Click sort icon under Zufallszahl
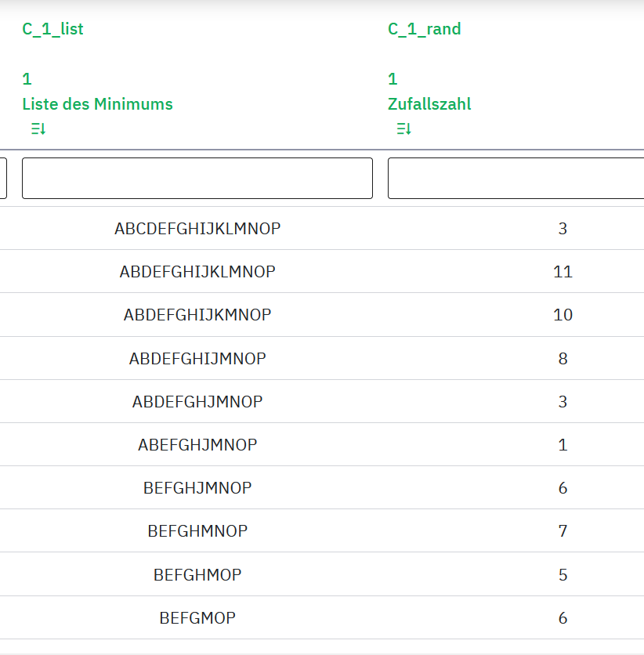This screenshot has height=655, width=644. [404, 129]
